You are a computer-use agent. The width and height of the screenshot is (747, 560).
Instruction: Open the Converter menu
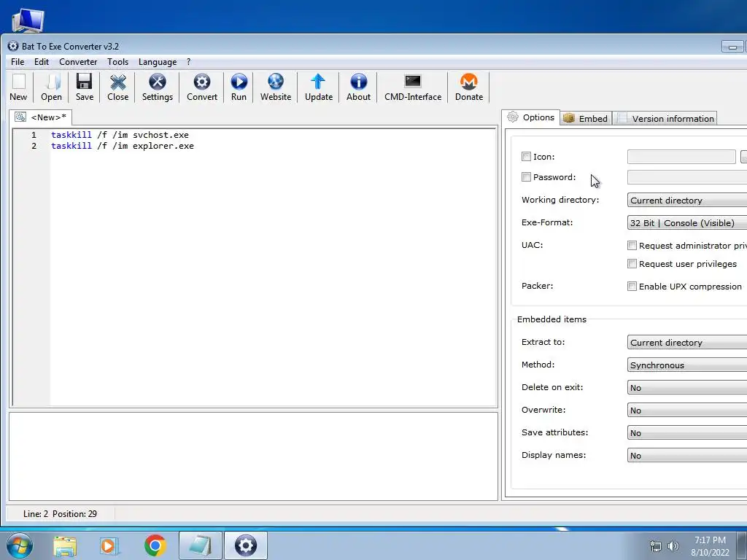pyautogui.click(x=78, y=62)
